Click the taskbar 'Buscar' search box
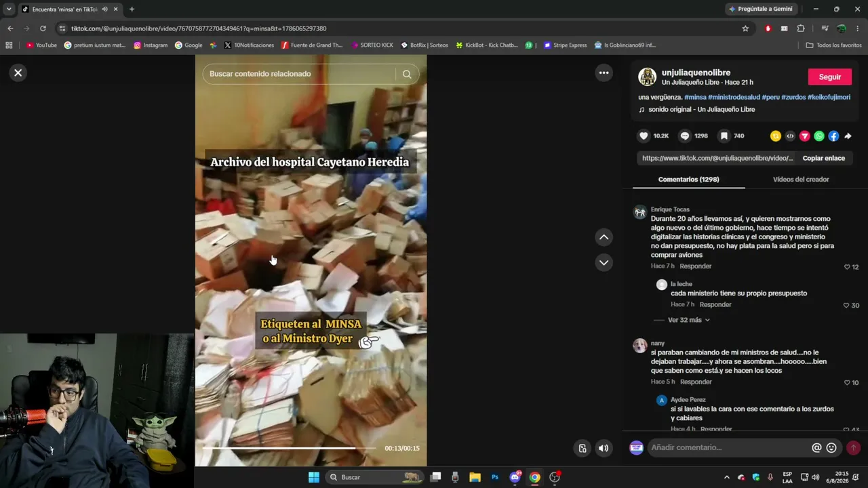 point(374,477)
